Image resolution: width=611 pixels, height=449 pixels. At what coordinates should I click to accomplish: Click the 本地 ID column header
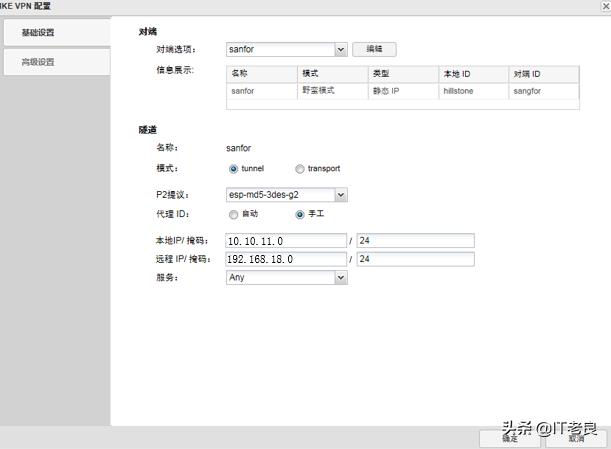(474, 74)
